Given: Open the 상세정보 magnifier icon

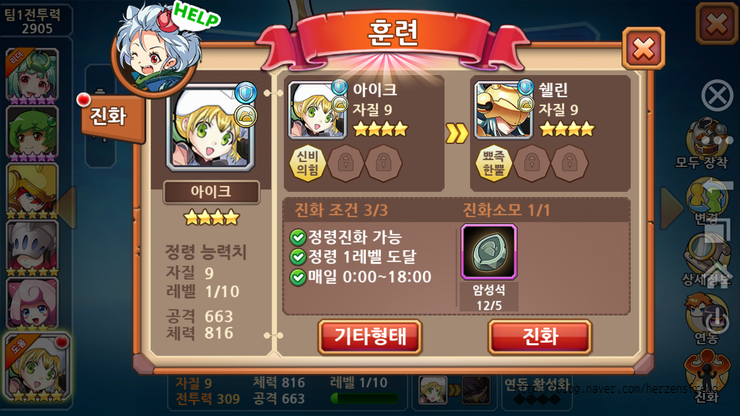Looking at the screenshot, I should (x=706, y=261).
